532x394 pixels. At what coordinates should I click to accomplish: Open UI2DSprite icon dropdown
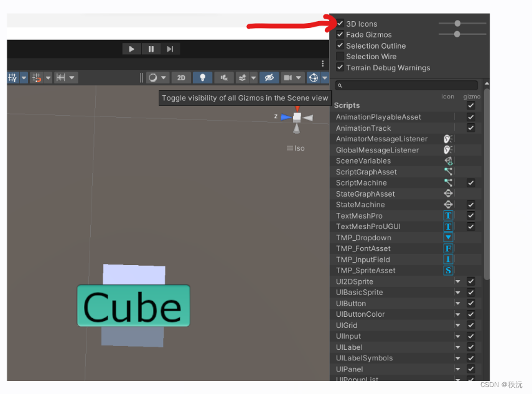(458, 281)
